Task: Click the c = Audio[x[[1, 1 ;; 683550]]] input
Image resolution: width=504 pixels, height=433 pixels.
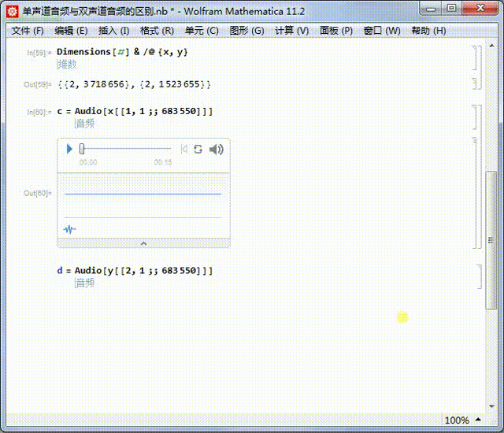Action: [x=135, y=111]
